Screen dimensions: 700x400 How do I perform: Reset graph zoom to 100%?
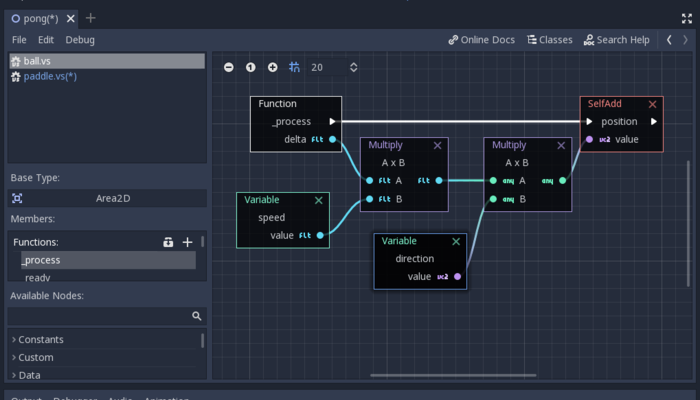click(250, 67)
